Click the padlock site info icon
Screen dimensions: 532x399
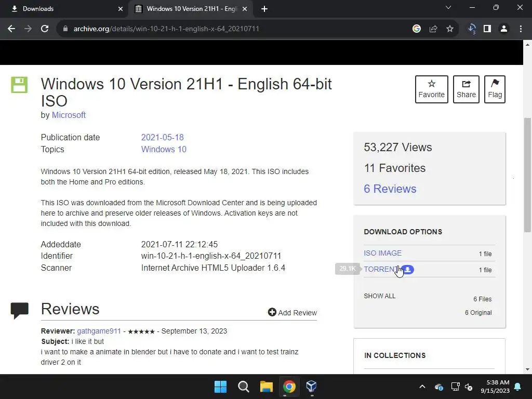65,29
